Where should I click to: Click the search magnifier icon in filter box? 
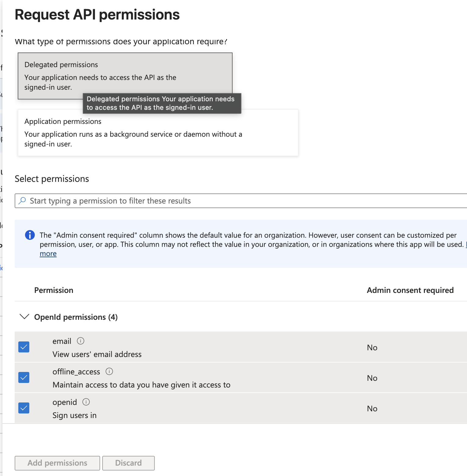(x=22, y=200)
